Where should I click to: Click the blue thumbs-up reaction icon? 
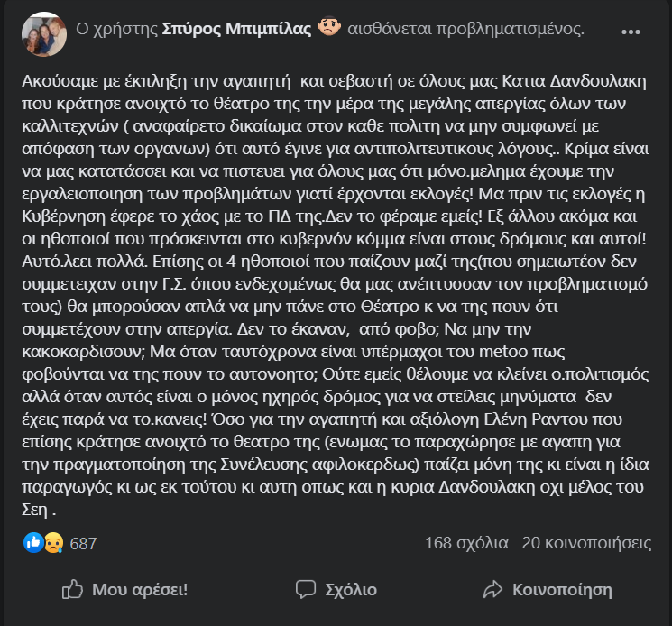34,542
